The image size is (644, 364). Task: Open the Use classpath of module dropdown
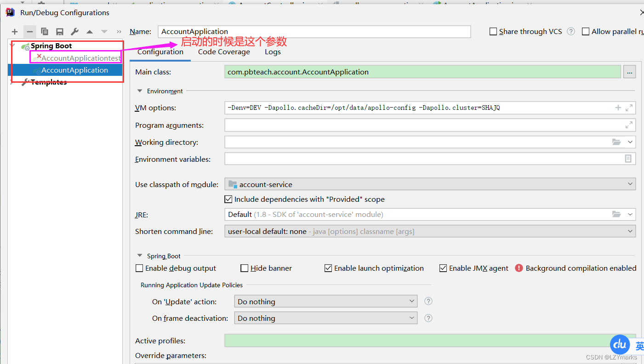click(x=430, y=184)
